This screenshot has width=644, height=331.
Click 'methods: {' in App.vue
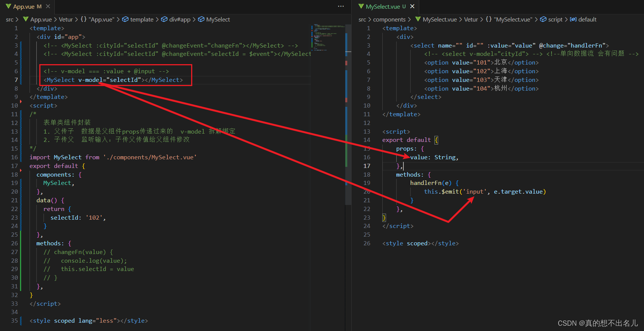coord(54,243)
